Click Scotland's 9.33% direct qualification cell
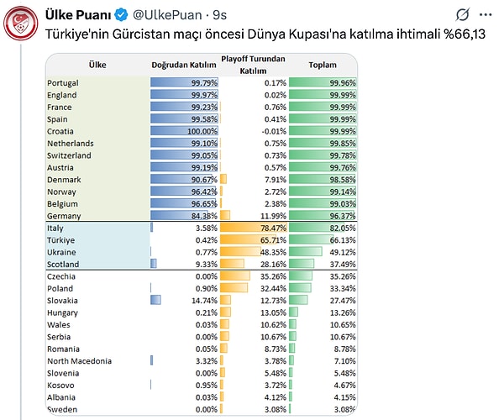Viewport: 504px width, 420px height. point(185,264)
